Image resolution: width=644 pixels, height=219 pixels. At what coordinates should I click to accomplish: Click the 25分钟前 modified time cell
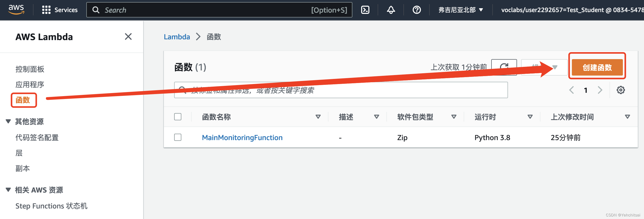coord(566,138)
